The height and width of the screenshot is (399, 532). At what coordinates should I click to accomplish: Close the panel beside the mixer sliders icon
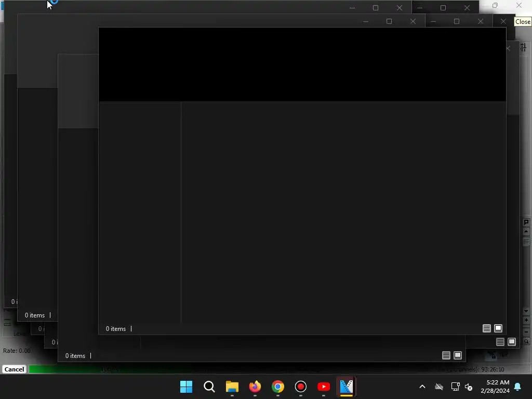(508, 48)
